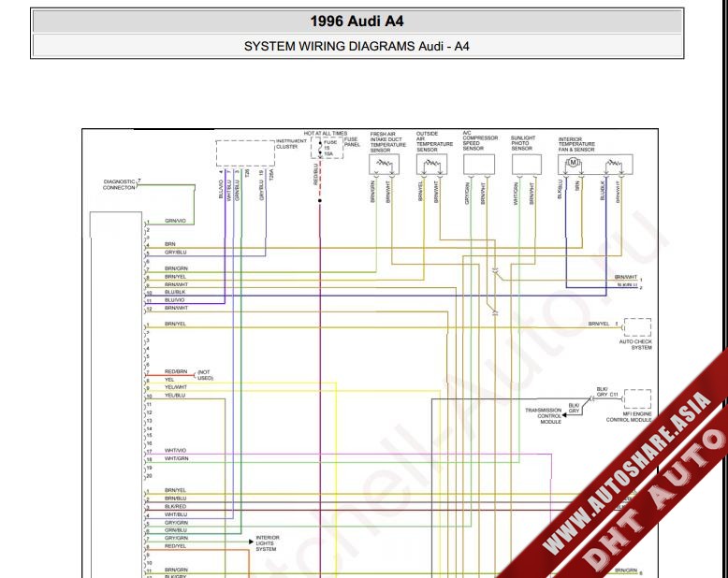The width and height of the screenshot is (728, 578).
Task: Click the sunlight photo sensor box
Action: click(527, 165)
